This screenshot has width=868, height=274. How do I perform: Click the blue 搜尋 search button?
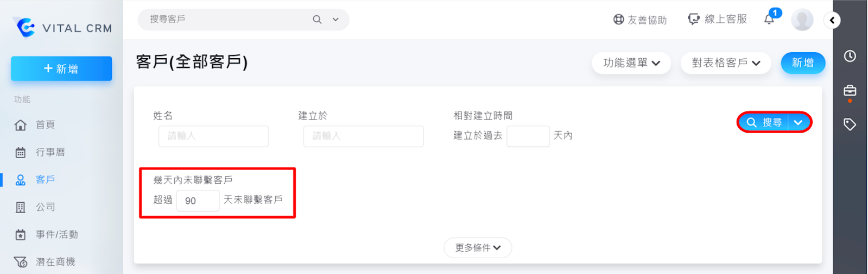[764, 122]
